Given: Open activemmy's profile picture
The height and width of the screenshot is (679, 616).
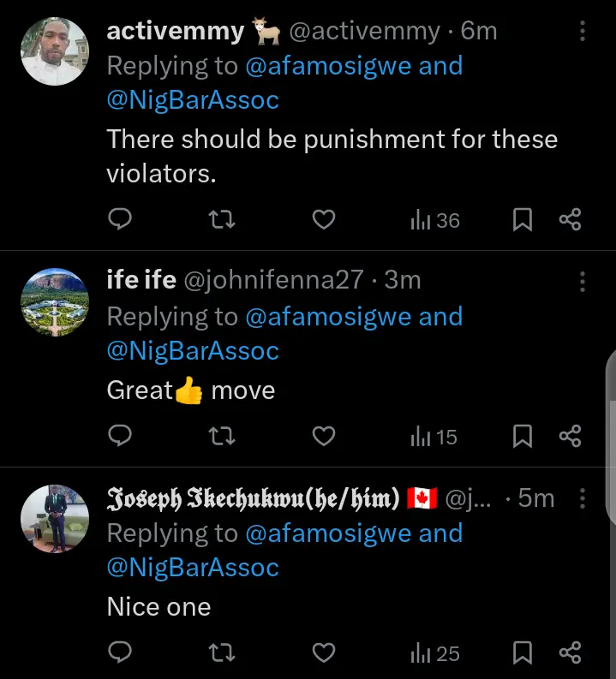Looking at the screenshot, I should pos(54,51).
